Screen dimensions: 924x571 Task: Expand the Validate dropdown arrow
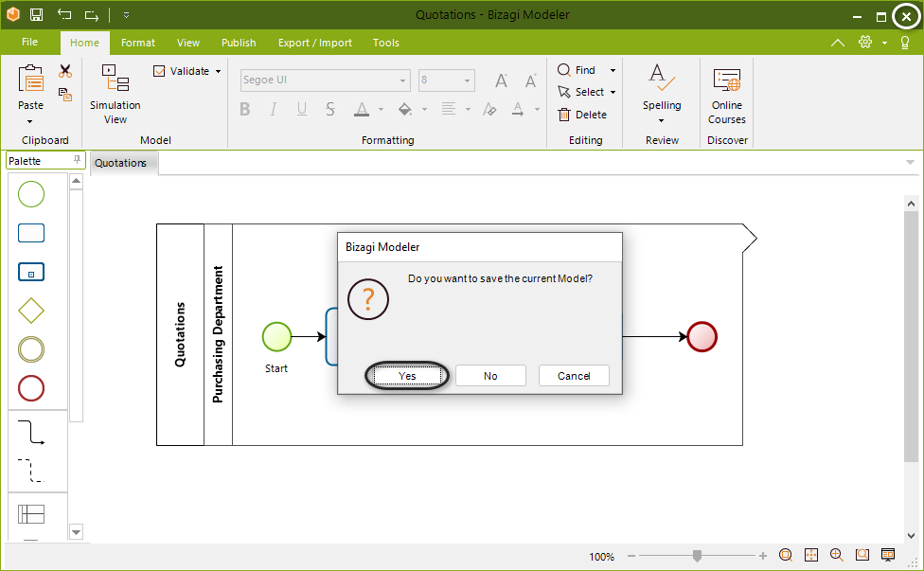point(218,71)
